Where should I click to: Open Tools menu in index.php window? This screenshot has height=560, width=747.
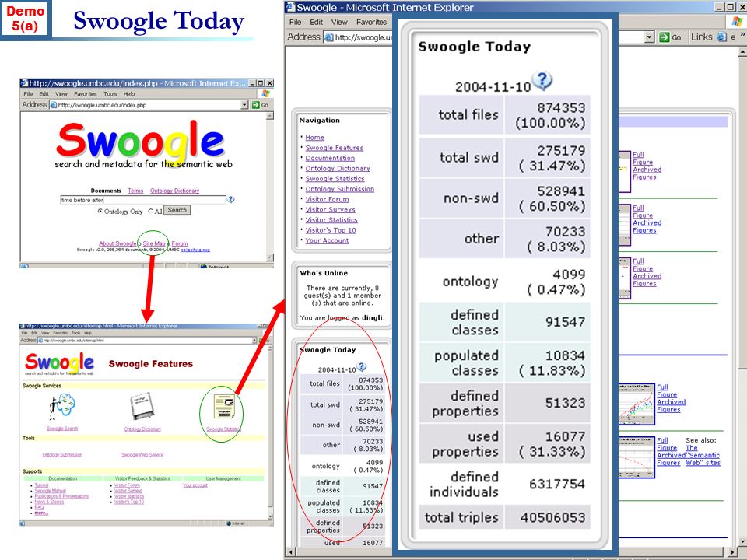110,94
